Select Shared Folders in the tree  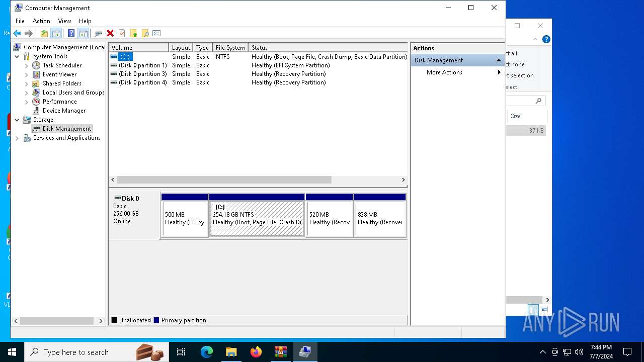tap(62, 83)
